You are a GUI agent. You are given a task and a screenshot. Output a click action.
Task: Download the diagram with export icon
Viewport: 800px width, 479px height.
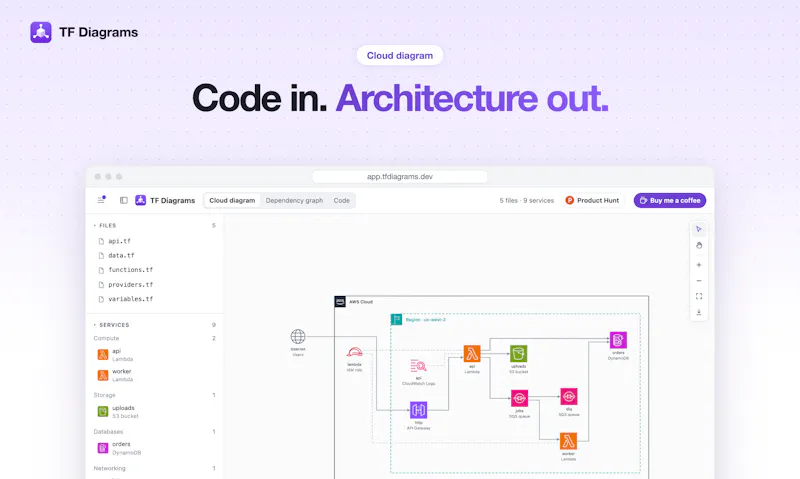698,312
